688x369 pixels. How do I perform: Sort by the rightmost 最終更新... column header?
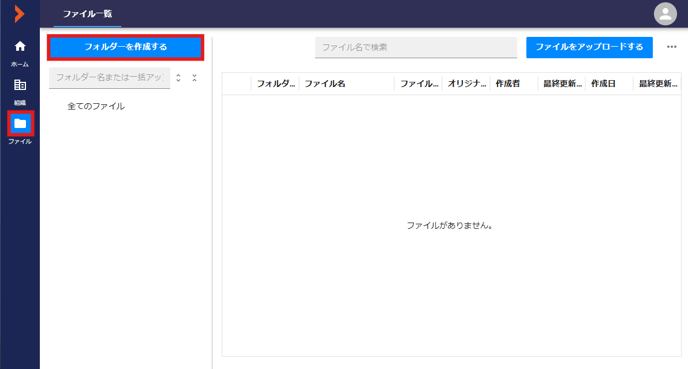click(657, 84)
